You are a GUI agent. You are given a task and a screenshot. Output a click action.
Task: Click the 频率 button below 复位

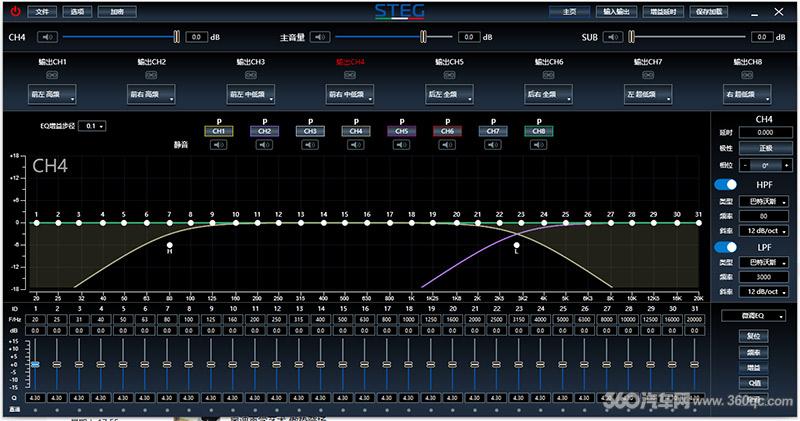coord(754,352)
